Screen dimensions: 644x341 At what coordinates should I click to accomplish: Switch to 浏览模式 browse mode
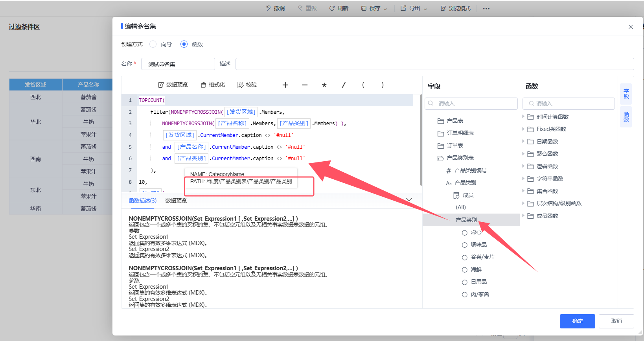(455, 8)
